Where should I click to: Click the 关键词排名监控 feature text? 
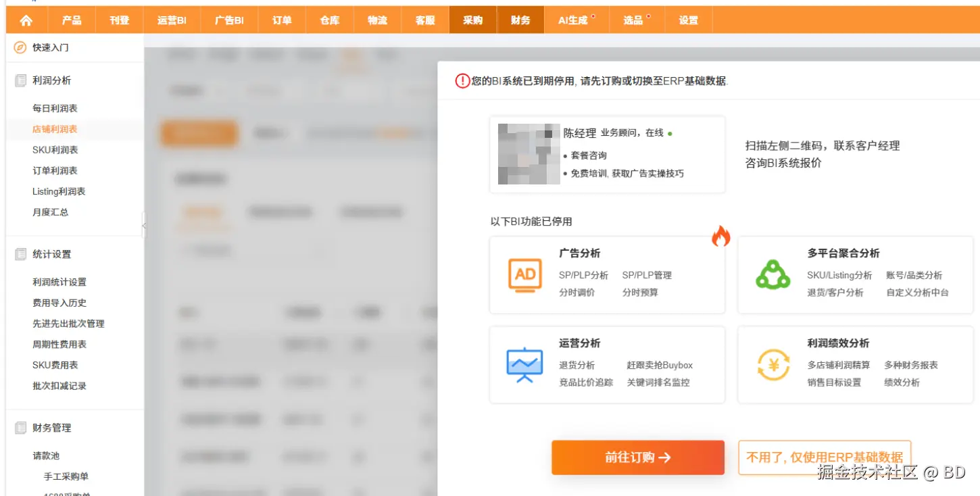658,382
